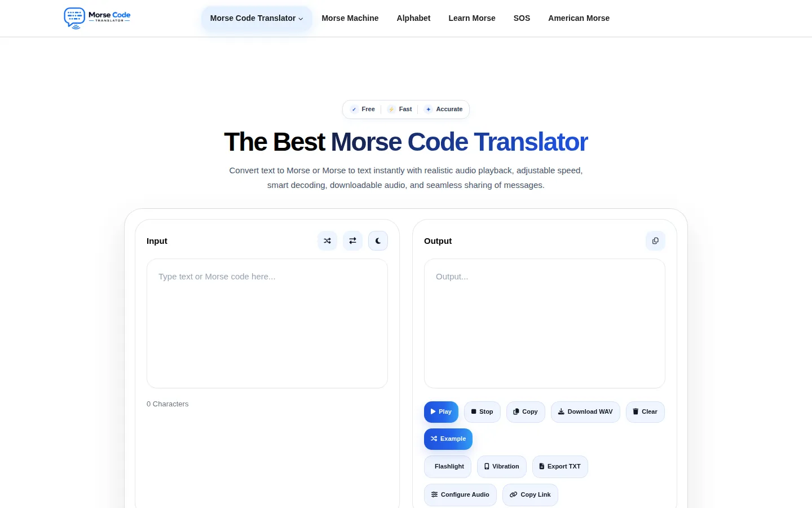The height and width of the screenshot is (508, 812).
Task: Click the 'Free' badge label
Action: (x=368, y=110)
